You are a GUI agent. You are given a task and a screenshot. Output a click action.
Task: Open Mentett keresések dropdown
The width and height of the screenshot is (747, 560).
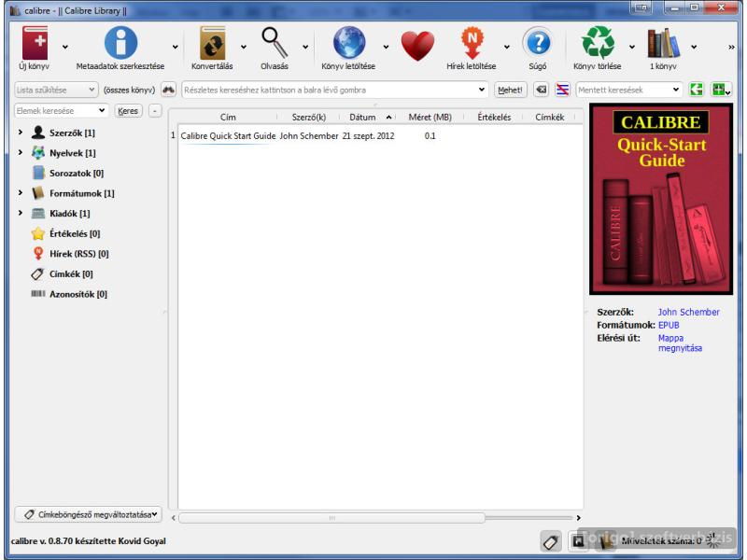(x=628, y=90)
